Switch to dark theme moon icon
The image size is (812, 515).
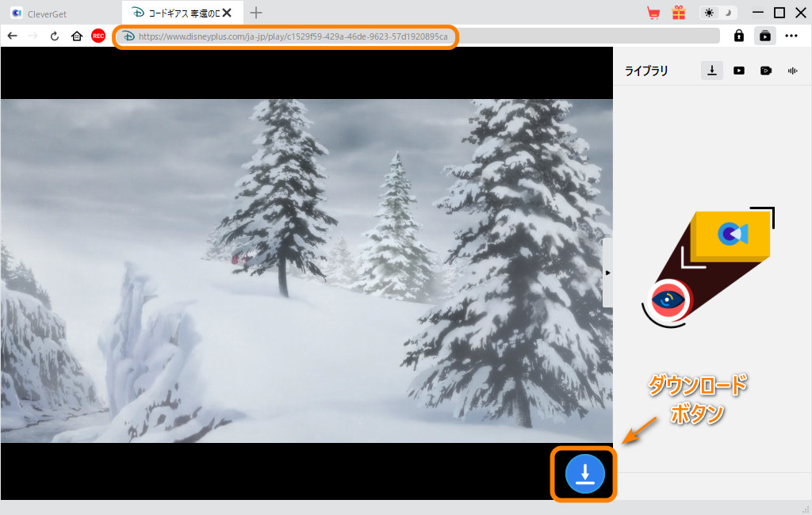[728, 13]
